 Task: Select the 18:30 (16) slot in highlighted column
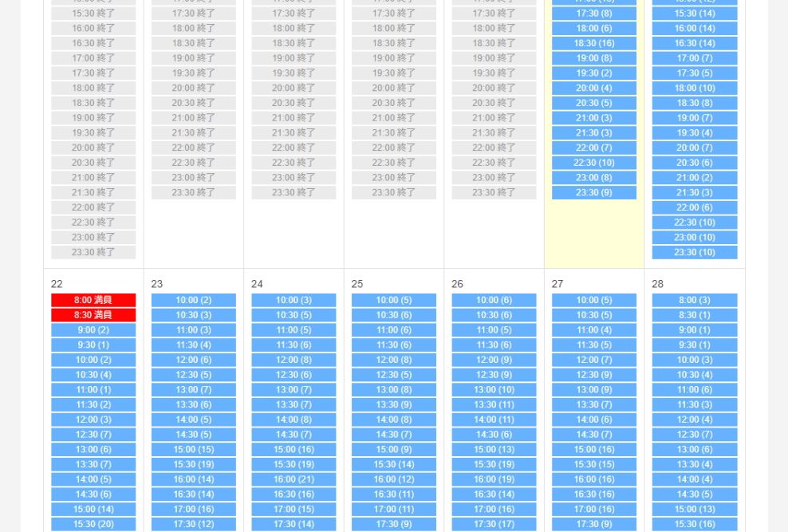tap(594, 43)
